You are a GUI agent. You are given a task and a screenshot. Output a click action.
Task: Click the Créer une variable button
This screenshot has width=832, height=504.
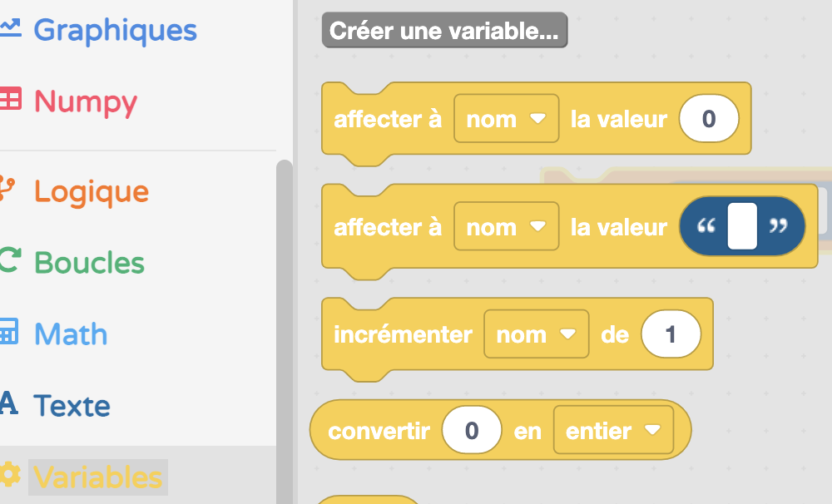444,30
